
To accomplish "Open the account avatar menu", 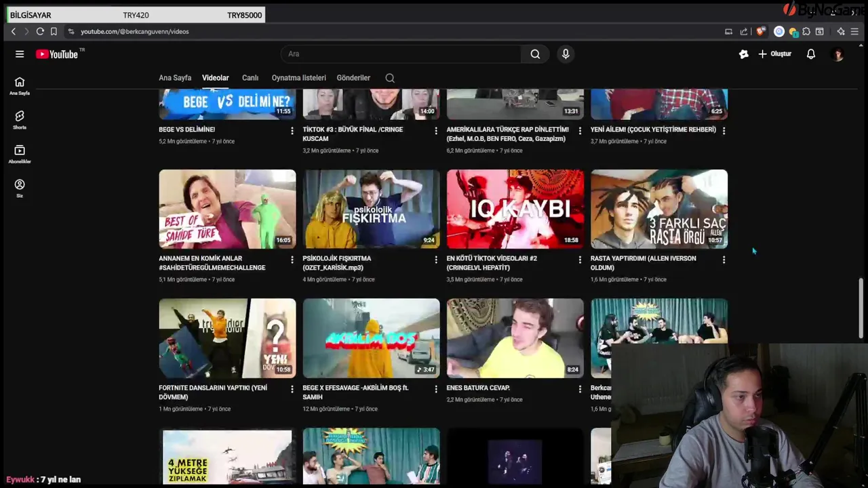I will (x=838, y=54).
